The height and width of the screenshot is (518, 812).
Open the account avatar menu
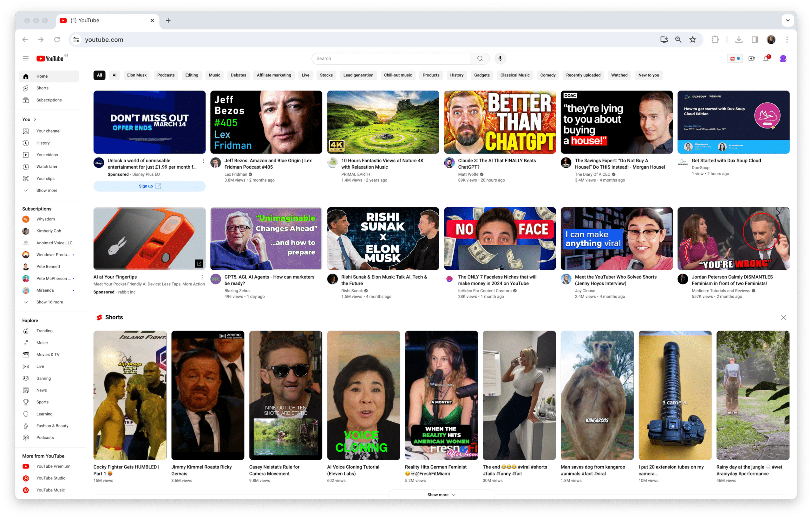point(783,58)
